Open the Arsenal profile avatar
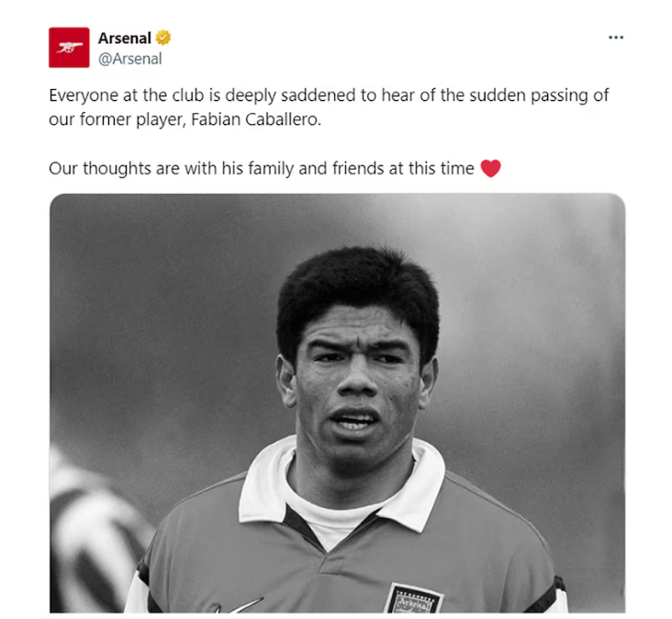Screen dimensions: 672x619 [69, 48]
